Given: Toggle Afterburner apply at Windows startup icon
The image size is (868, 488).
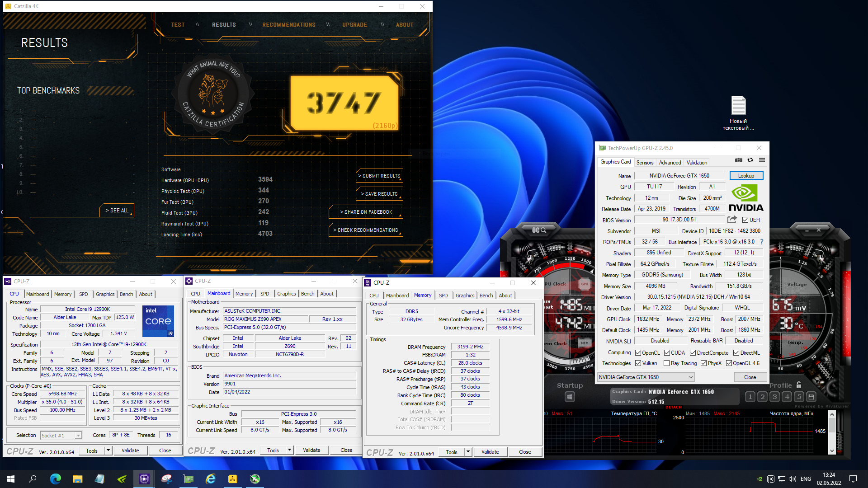Looking at the screenshot, I should click(x=570, y=397).
